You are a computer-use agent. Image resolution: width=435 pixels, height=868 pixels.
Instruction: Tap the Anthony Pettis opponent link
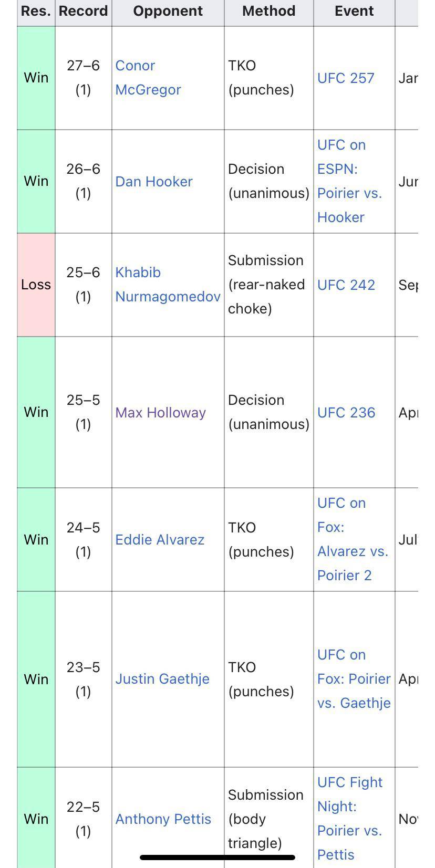(x=163, y=819)
